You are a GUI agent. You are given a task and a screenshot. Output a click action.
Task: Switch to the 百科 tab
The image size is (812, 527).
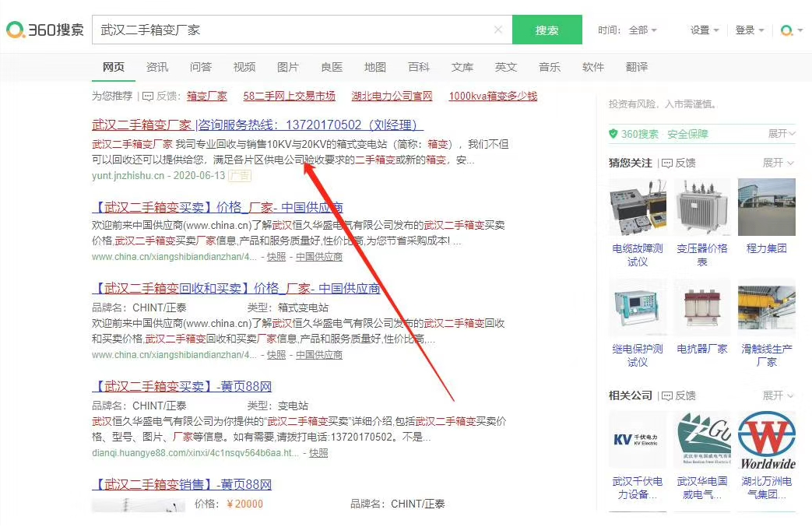(418, 67)
